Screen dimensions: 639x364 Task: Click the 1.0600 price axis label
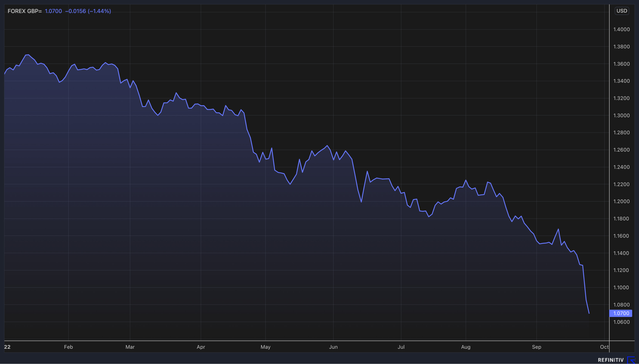tap(621, 322)
